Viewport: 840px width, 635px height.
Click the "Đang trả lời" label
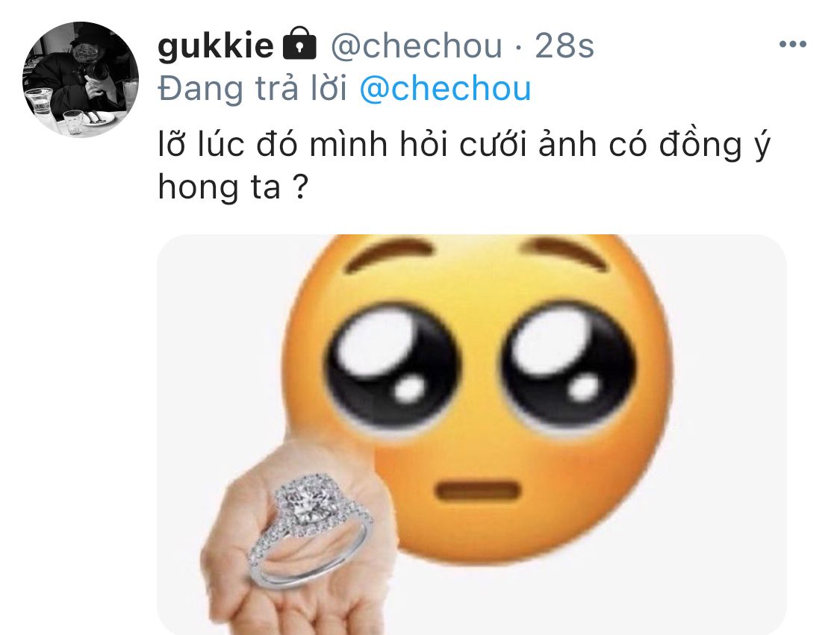pyautogui.click(x=253, y=88)
